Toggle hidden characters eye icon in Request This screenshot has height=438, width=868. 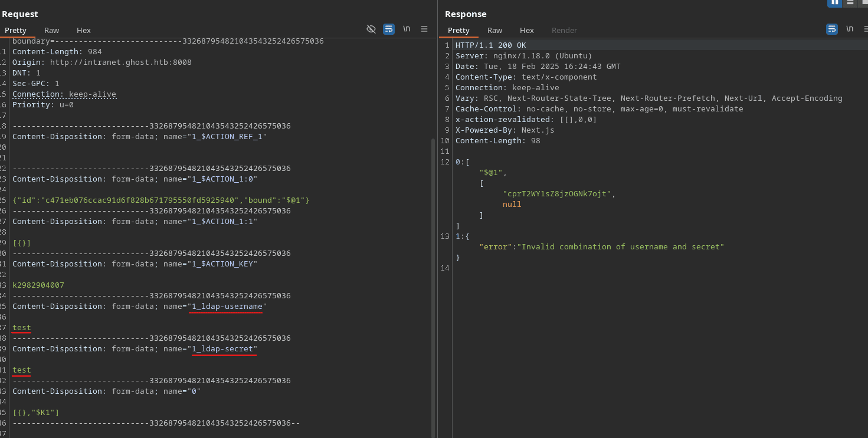pyautogui.click(x=371, y=29)
